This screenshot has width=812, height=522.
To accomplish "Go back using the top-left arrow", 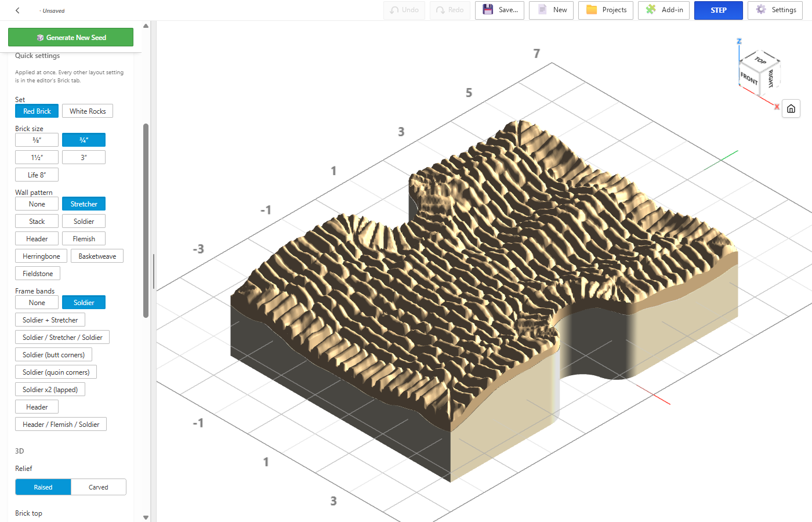I will point(18,10).
